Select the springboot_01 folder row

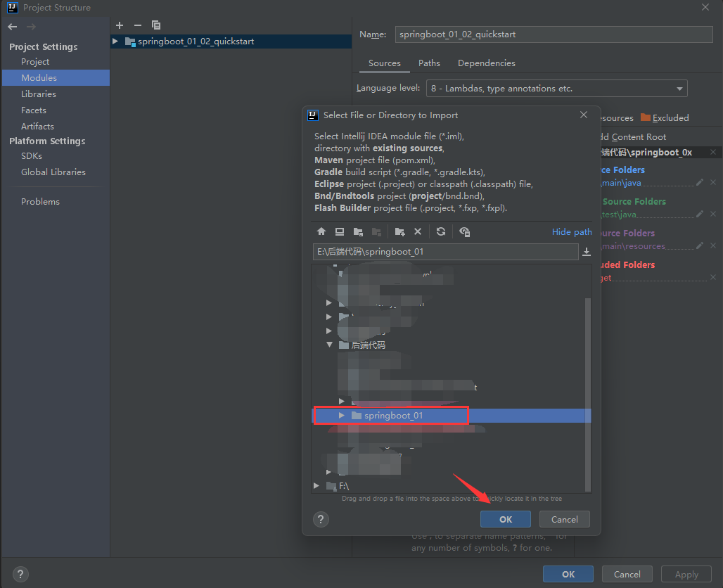click(452, 416)
